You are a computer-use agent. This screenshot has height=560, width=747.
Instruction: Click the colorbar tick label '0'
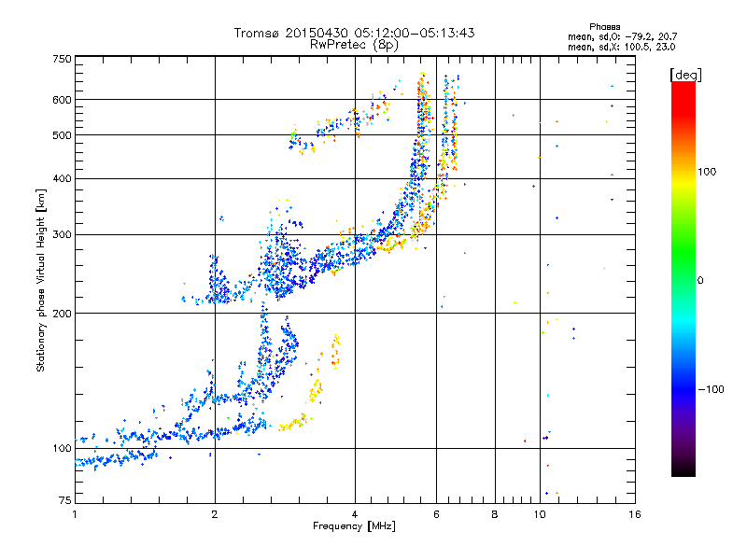700,281
